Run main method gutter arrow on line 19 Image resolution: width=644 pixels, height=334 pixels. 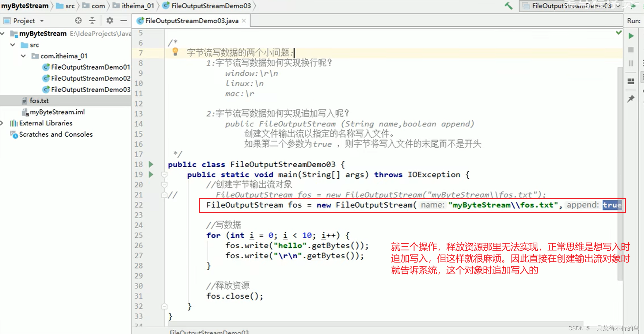coord(151,174)
